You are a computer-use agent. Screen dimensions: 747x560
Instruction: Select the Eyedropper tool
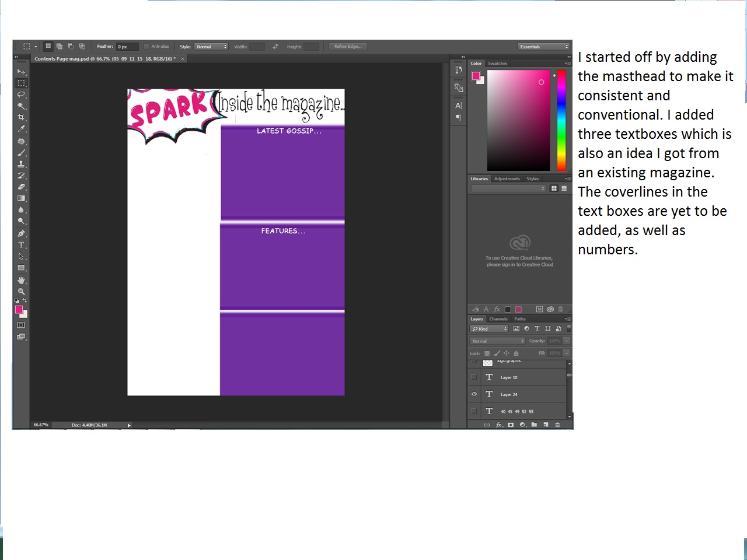(x=21, y=129)
